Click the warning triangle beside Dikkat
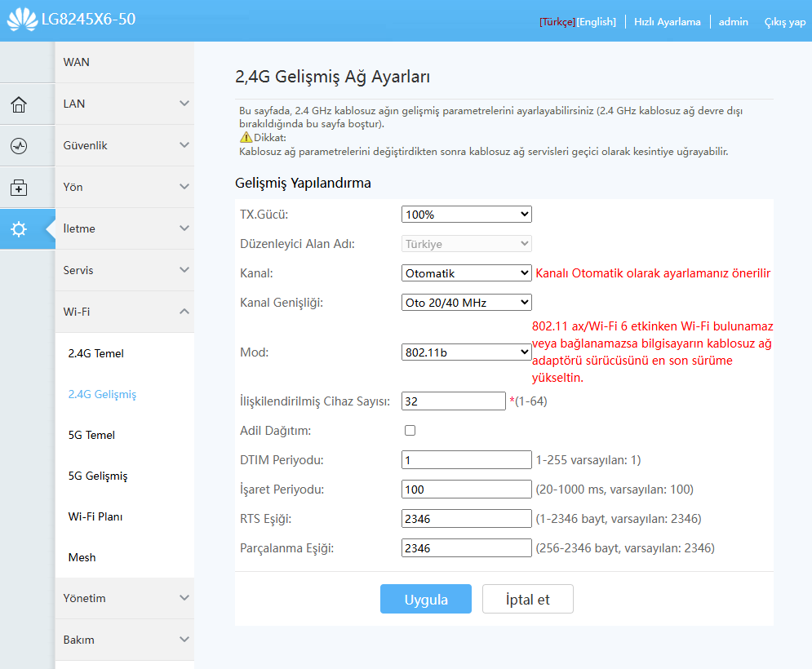812x669 pixels. 246,137
